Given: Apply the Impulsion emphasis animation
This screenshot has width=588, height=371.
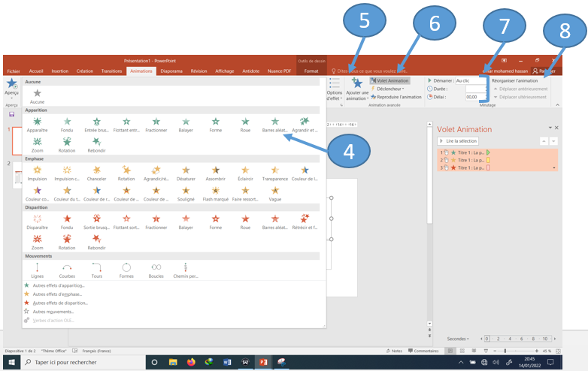Looking at the screenshot, I should (x=37, y=173).
